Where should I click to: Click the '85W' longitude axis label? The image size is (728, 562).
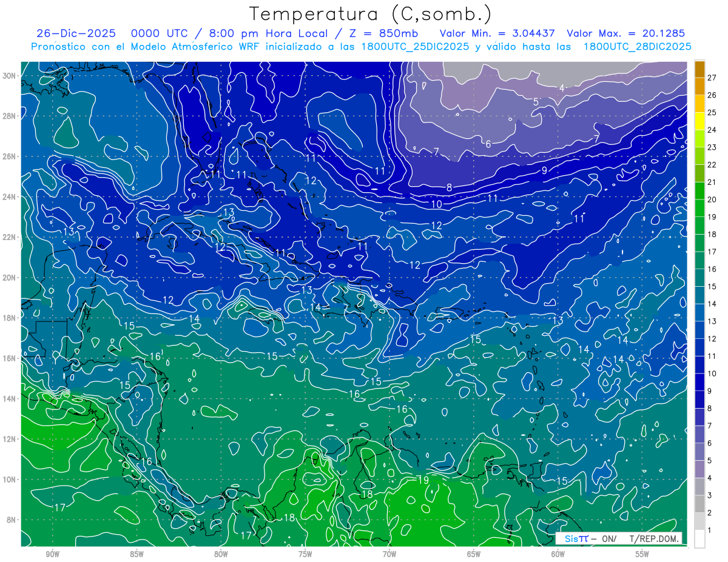pos(136,554)
